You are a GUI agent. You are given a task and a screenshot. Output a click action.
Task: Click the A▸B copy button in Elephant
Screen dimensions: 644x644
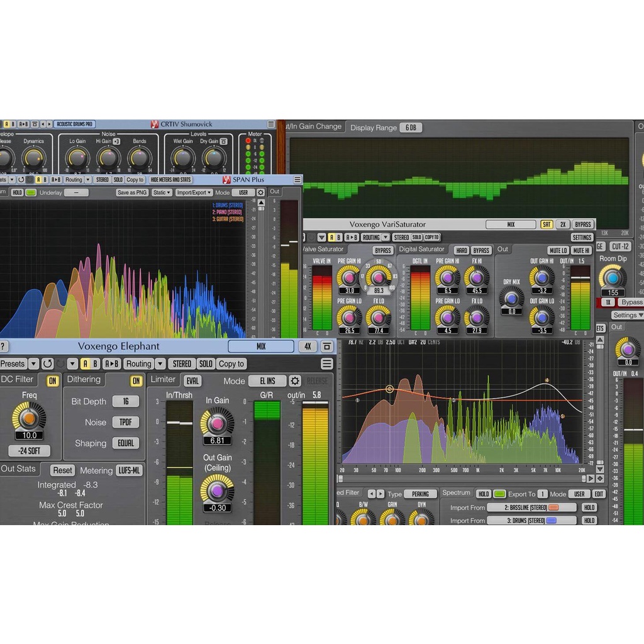pos(111,364)
